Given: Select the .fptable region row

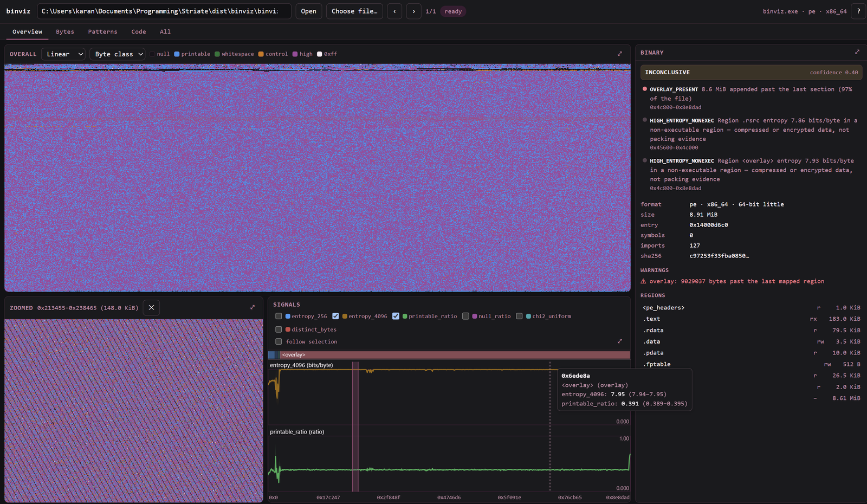Looking at the screenshot, I should (751, 364).
